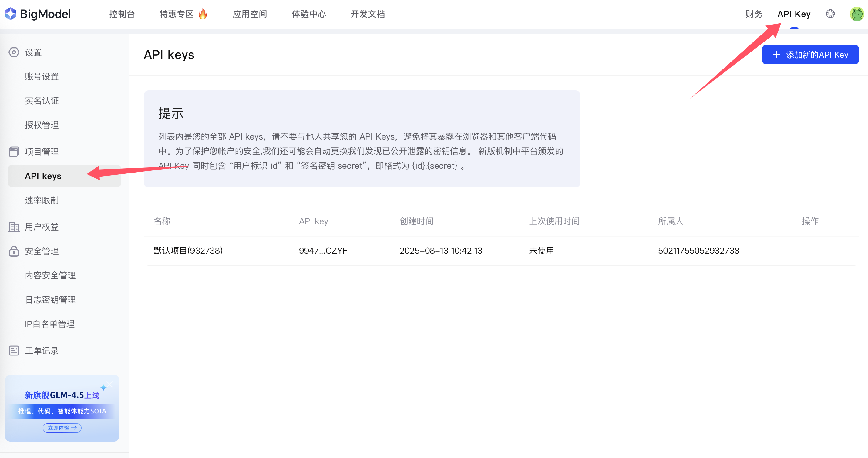Viewport: 868px width, 458px height.
Task: Click the 项目管理 folder icon
Action: [x=14, y=152]
